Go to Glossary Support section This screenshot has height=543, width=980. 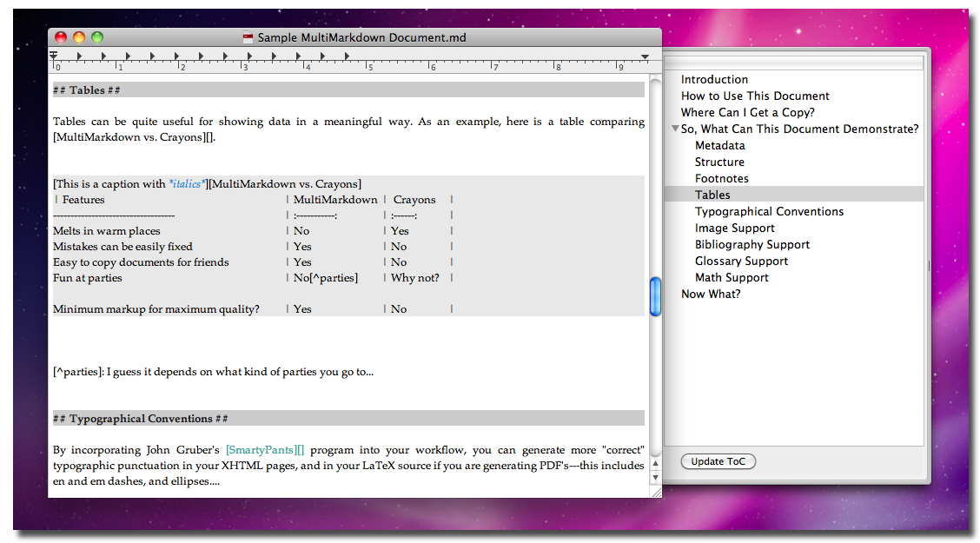[x=741, y=262]
